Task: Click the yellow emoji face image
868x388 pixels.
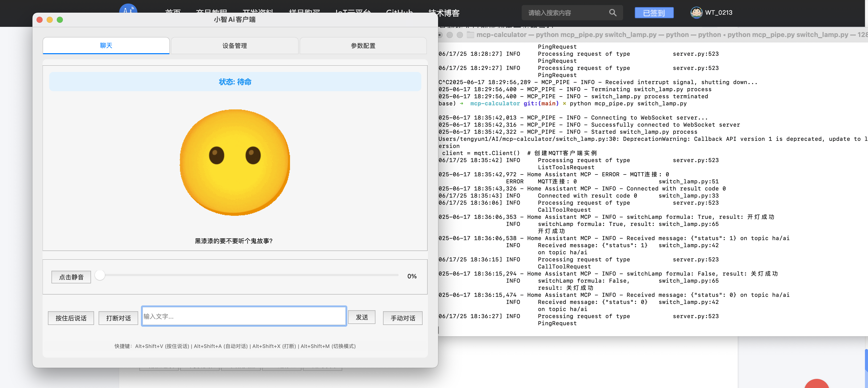Action: tap(235, 162)
